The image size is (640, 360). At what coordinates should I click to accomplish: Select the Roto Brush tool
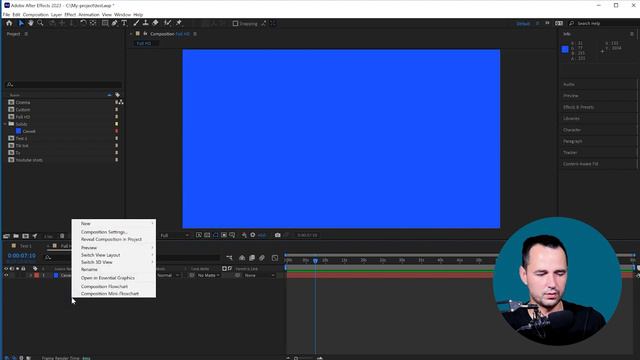(x=167, y=23)
